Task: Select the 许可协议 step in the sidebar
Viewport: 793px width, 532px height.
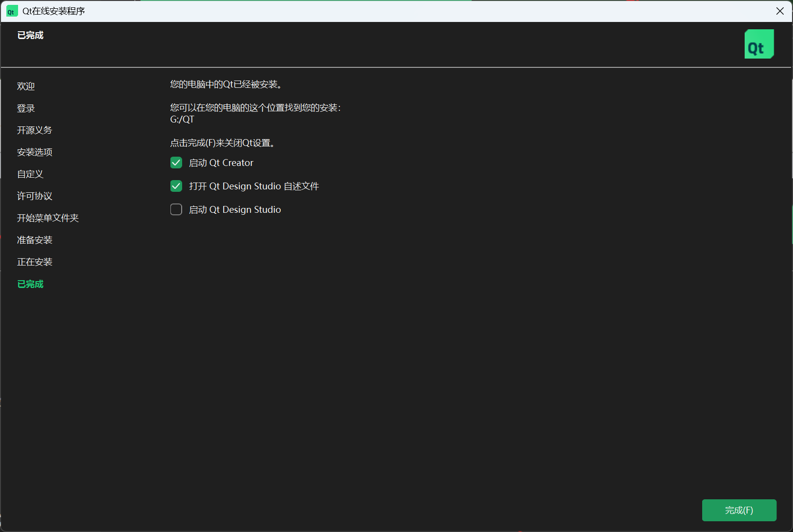Action: pyautogui.click(x=35, y=196)
